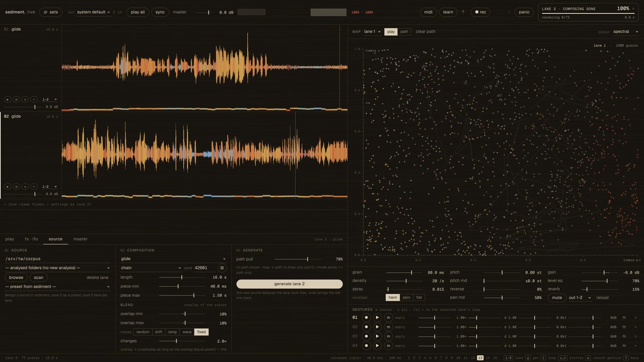The width and height of the screenshot is (644, 362).
Task: Arm record for gesture 04
Action: (366, 345)
